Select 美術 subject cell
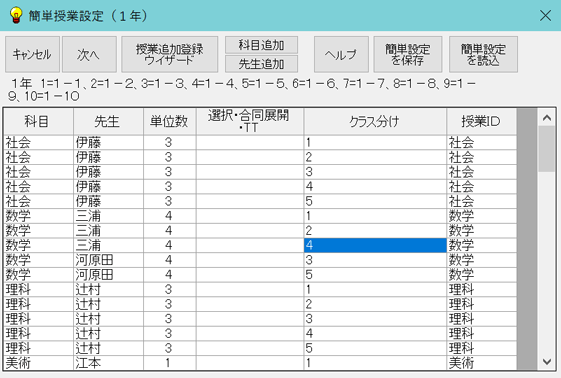This screenshot has width=561, height=378. (x=39, y=363)
